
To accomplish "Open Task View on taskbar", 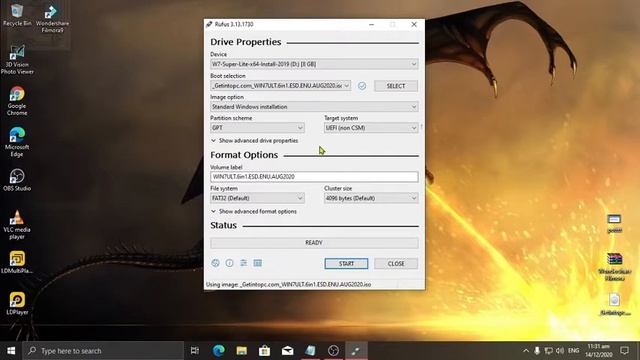I will [x=195, y=351].
